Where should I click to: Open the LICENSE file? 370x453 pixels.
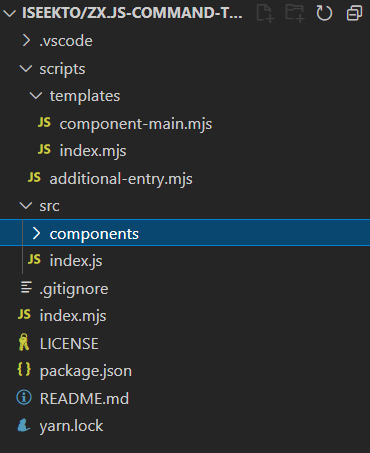click(69, 344)
